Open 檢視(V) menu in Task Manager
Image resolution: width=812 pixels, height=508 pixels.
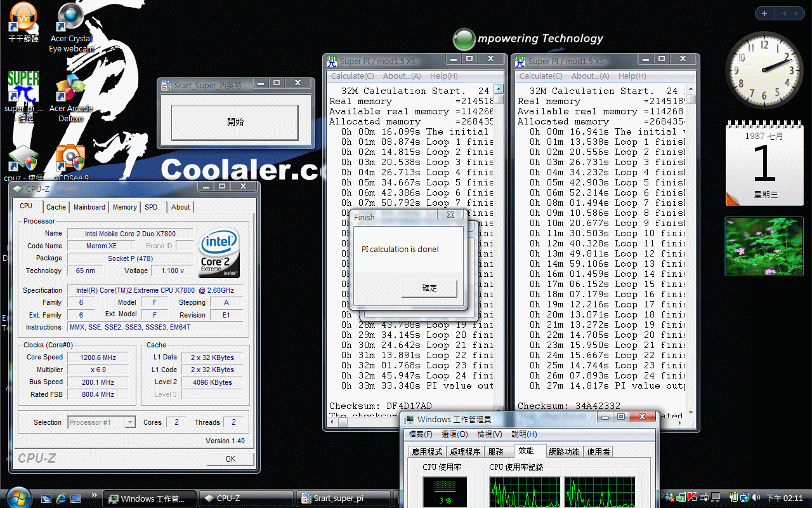(x=490, y=434)
